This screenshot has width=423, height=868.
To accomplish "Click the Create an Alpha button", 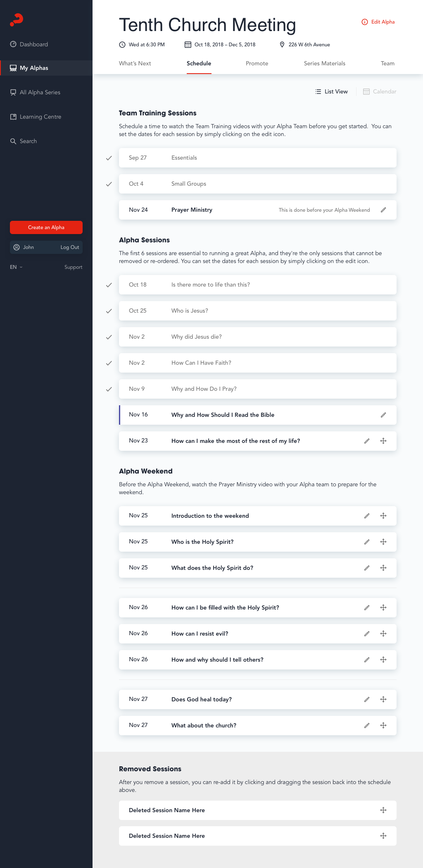I will (x=46, y=227).
